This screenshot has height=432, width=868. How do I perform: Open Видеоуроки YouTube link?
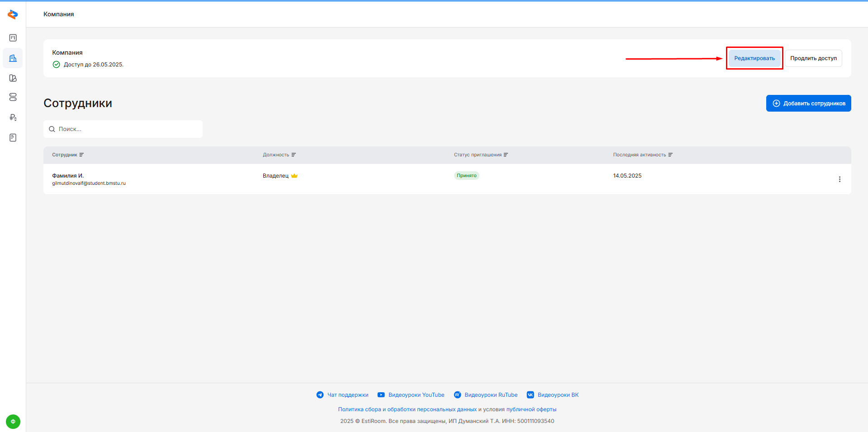coord(416,395)
